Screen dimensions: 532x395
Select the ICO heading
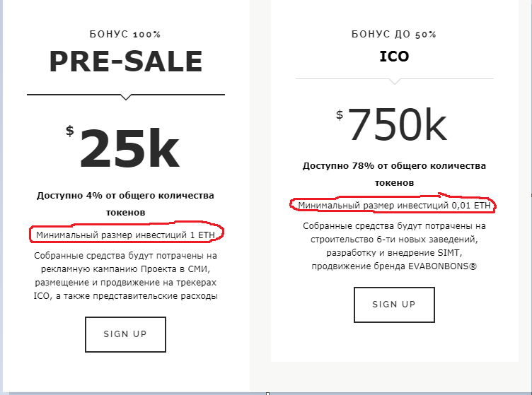point(394,57)
